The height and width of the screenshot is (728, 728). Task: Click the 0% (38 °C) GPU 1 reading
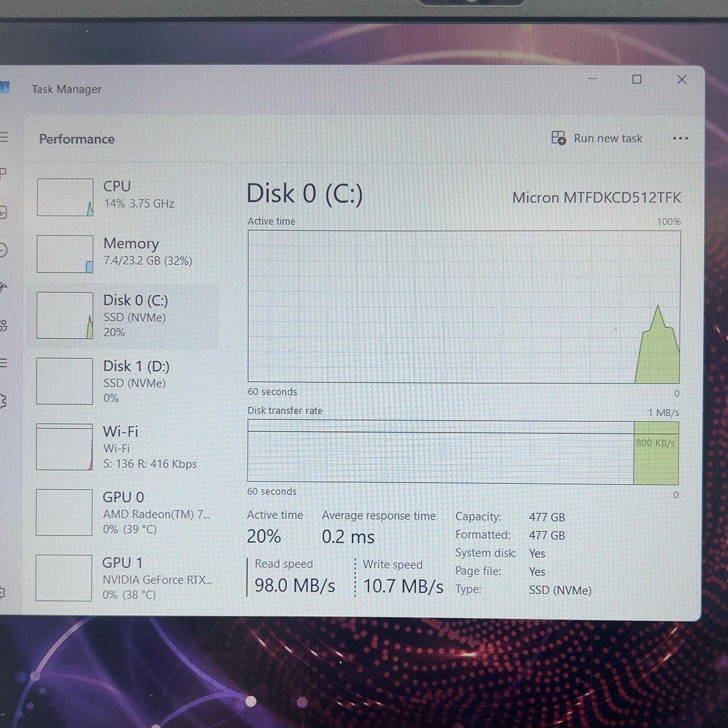point(129,595)
